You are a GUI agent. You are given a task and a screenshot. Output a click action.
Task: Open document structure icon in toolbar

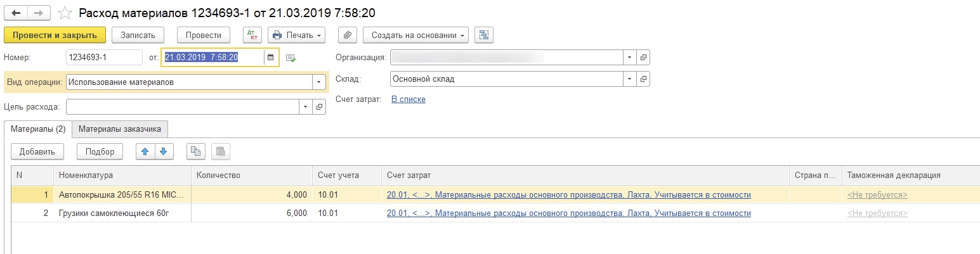[x=483, y=35]
